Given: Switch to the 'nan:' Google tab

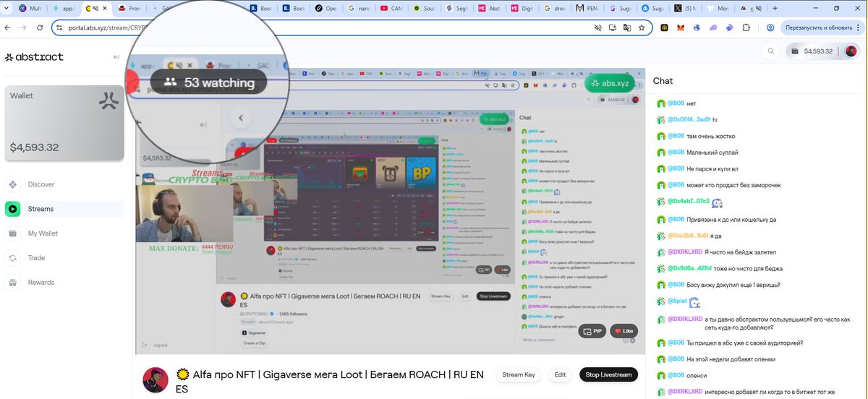Looking at the screenshot, I should [361, 9].
